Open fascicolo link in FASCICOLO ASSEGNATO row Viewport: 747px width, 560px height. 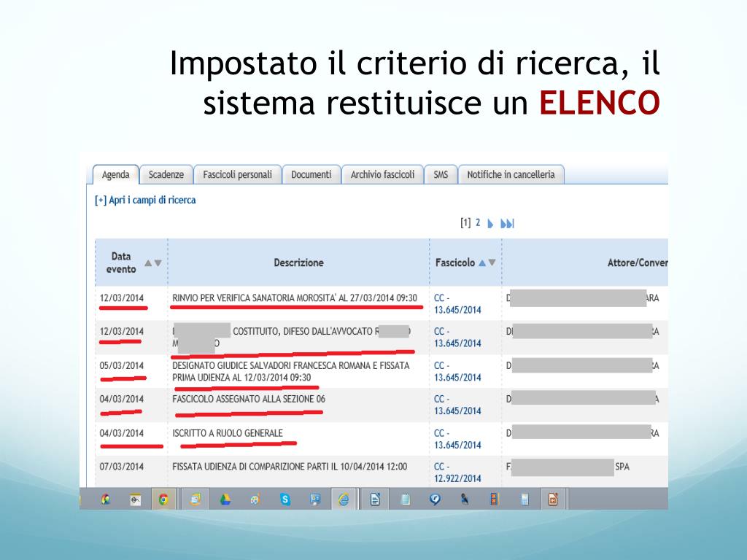(457, 405)
